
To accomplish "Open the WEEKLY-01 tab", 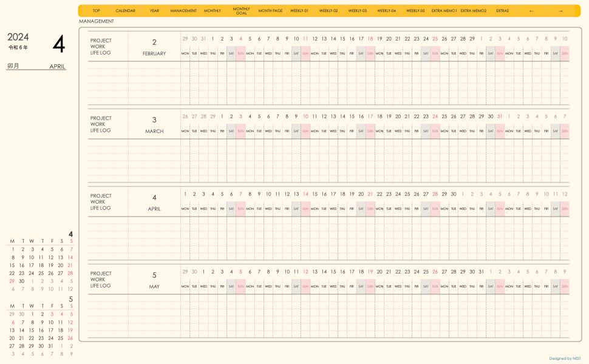I will pyautogui.click(x=299, y=11).
